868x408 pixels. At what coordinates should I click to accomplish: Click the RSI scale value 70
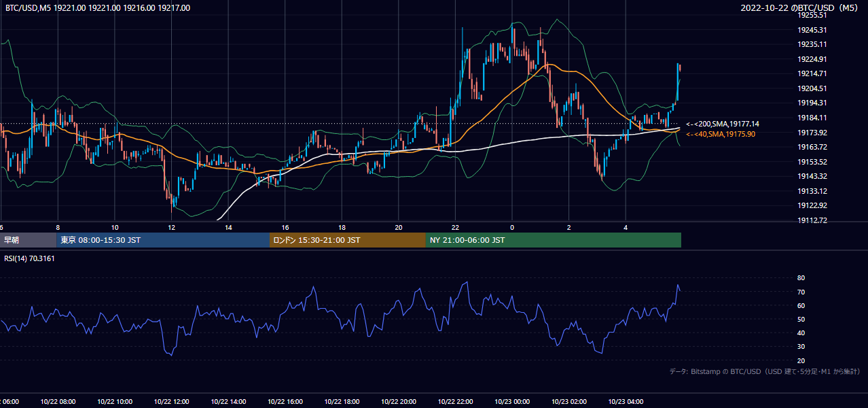click(801, 292)
